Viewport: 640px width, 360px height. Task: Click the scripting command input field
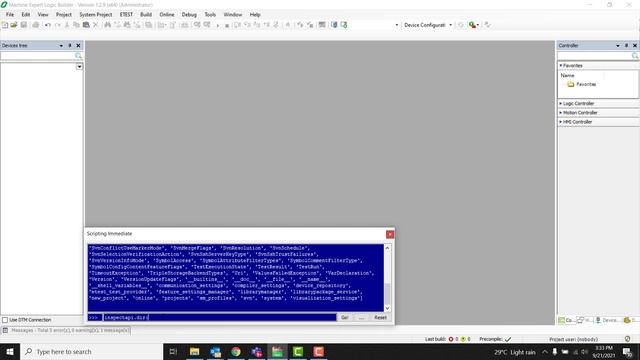pos(220,317)
